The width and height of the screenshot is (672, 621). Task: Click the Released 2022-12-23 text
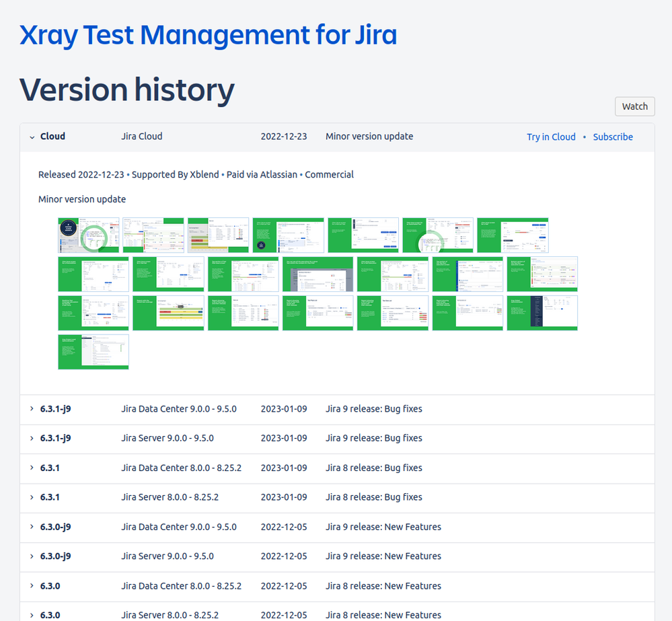click(81, 175)
